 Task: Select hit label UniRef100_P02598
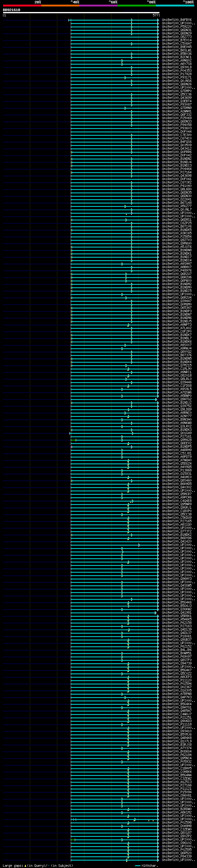(x=177, y=822)
